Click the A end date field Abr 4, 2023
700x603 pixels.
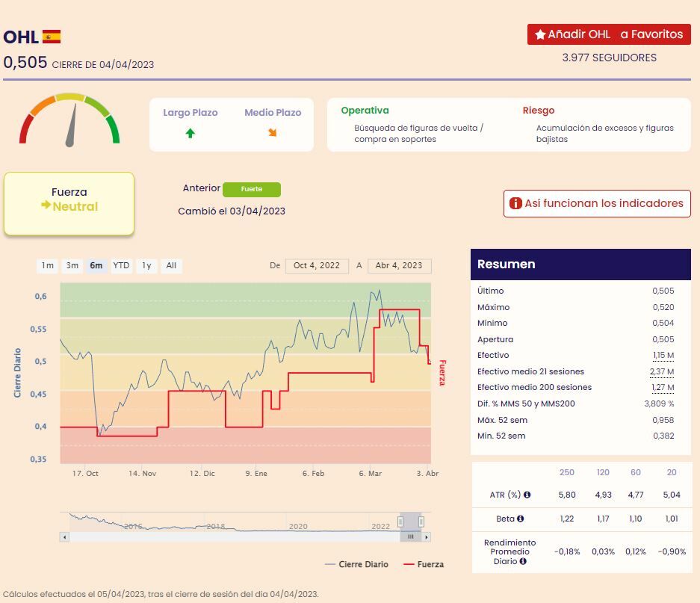[399, 265]
